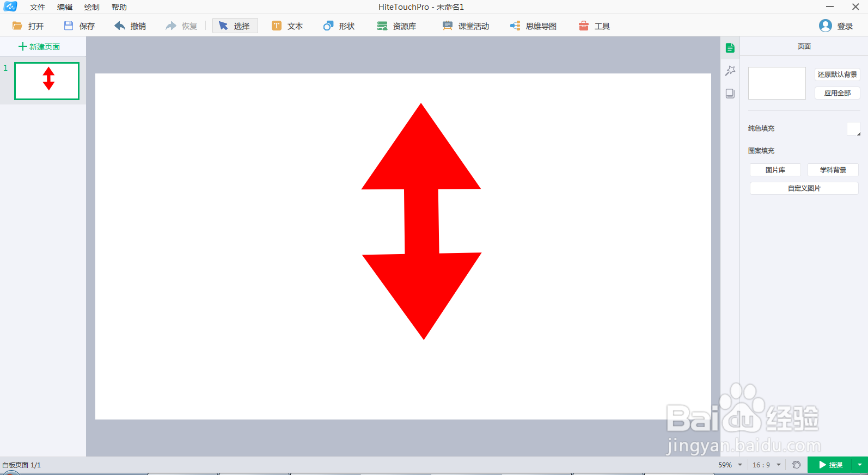The height and width of the screenshot is (475, 868).
Task: Open the 工具 toolbox
Action: click(x=595, y=26)
